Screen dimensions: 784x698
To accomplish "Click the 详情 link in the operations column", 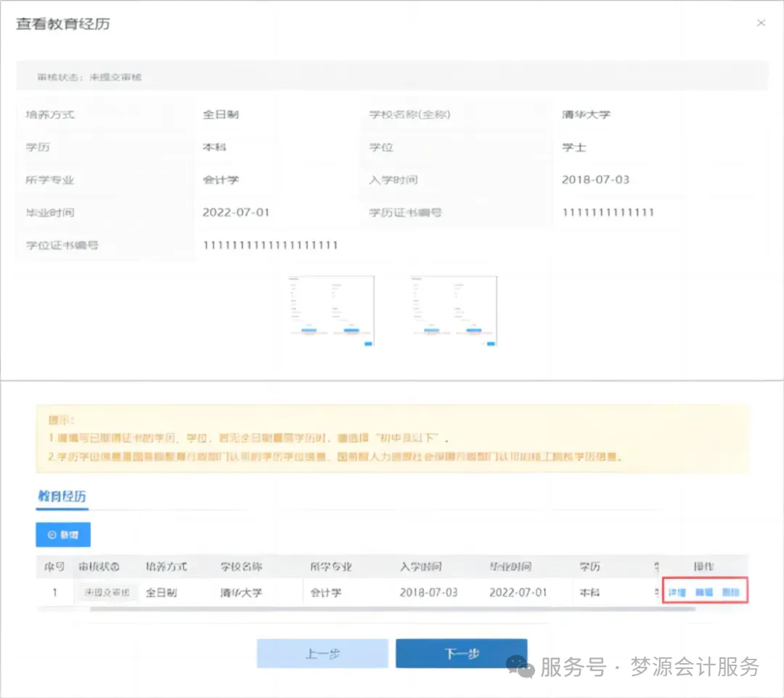I will [x=676, y=592].
